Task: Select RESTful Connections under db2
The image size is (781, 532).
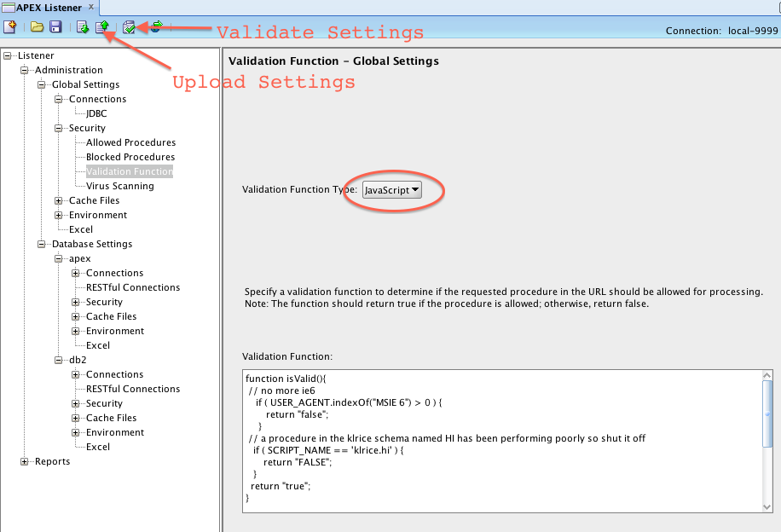Action: [132, 389]
